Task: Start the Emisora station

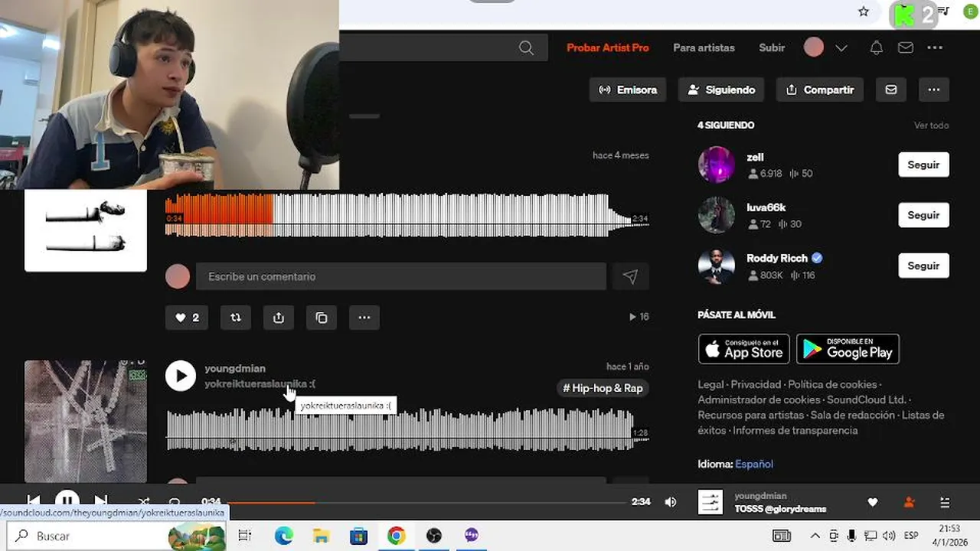Action: point(628,90)
